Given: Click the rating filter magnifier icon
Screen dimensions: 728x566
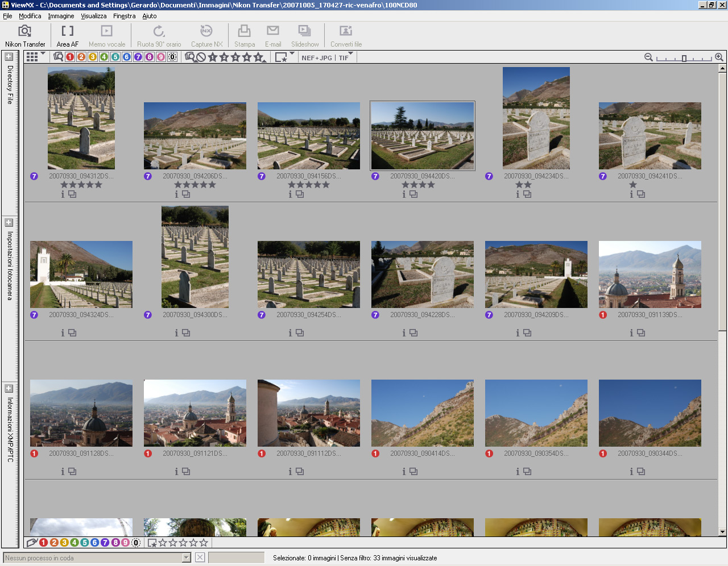Looking at the screenshot, I should point(190,57).
